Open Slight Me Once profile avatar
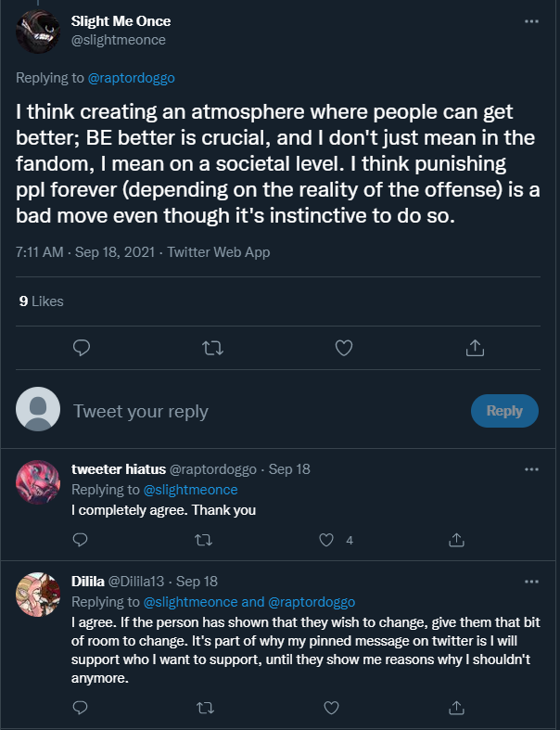This screenshot has height=730, width=560. coord(38,32)
